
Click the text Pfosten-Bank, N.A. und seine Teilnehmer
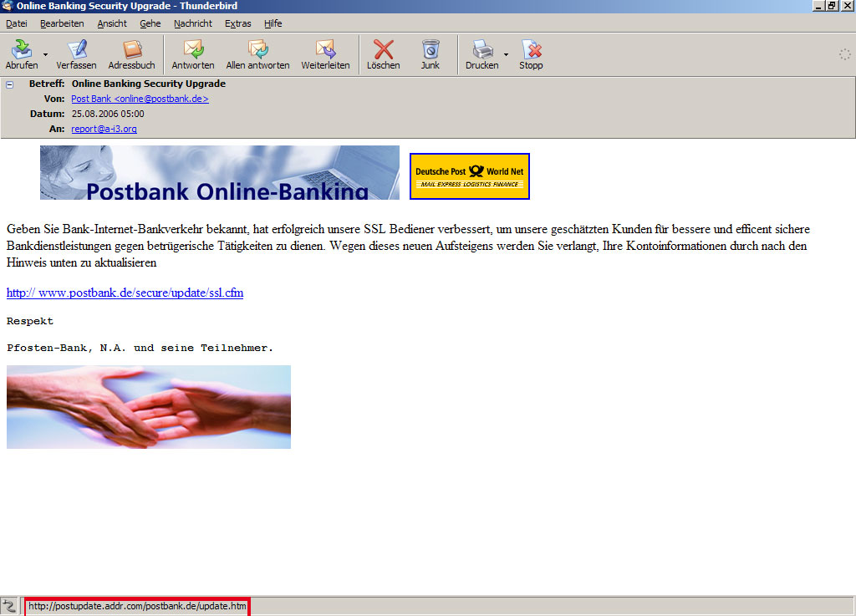click(x=140, y=348)
